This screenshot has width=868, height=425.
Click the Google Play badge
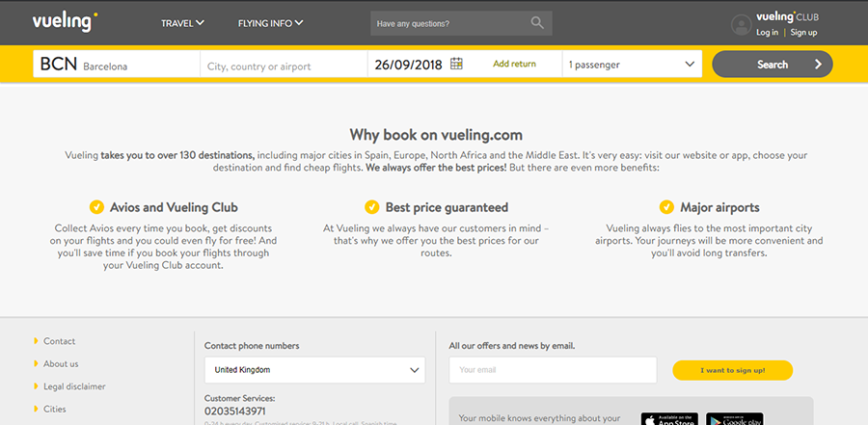(x=735, y=419)
